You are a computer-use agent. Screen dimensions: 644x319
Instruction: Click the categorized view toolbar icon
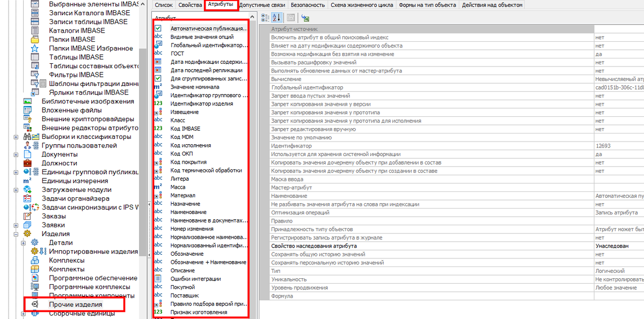265,18
